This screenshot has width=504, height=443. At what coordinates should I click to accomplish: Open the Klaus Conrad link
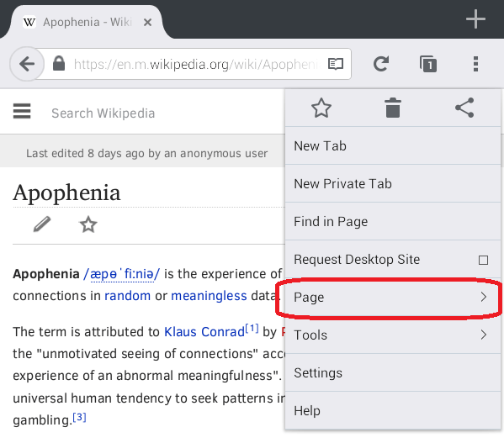[x=204, y=332]
